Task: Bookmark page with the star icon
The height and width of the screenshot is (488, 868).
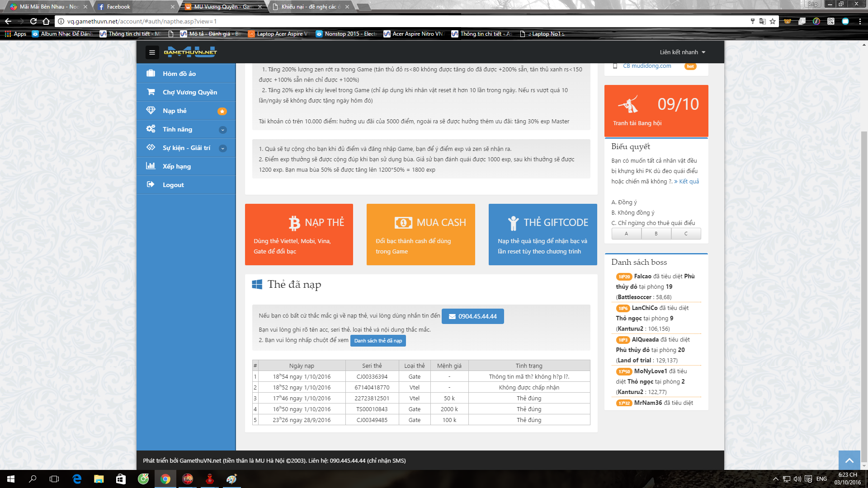Action: [773, 21]
